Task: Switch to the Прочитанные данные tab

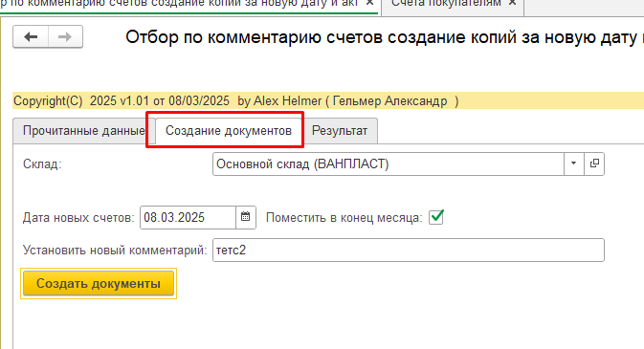Action: [84, 131]
